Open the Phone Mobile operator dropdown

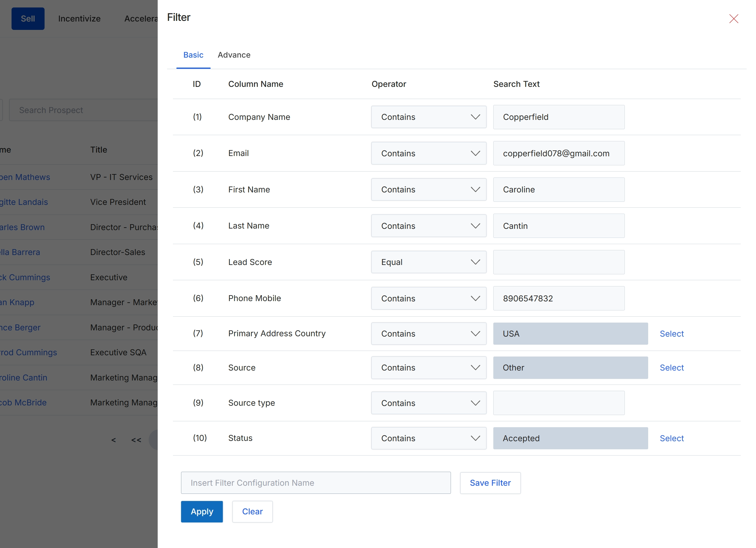tap(429, 299)
